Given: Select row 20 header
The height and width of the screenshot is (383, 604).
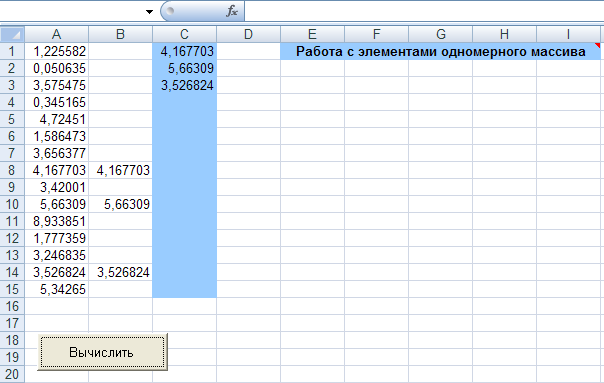Looking at the screenshot, I should tap(12, 374).
